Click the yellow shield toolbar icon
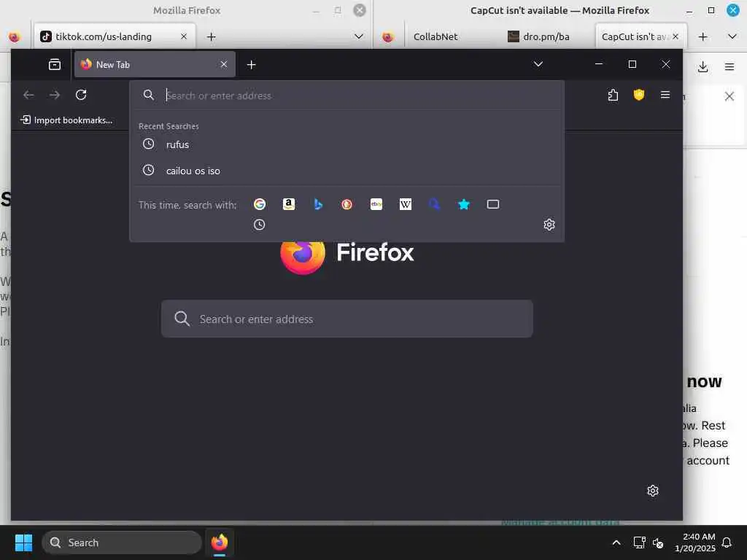This screenshot has height=560, width=747. (639, 95)
